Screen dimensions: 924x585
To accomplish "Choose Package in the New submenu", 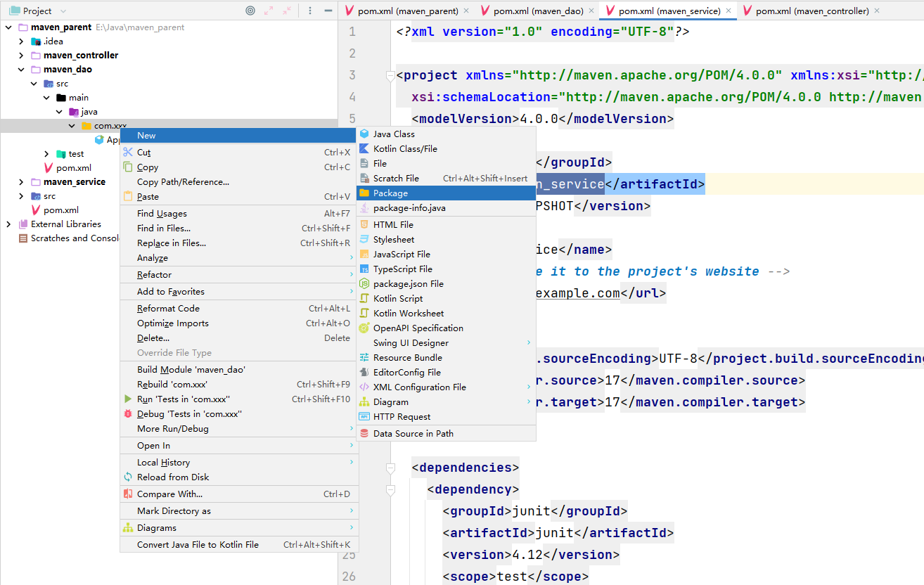I will tap(446, 193).
